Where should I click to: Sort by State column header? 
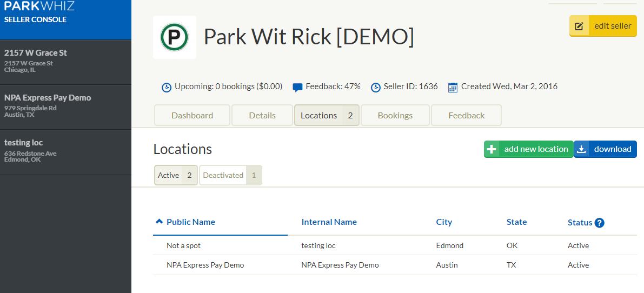click(x=517, y=222)
